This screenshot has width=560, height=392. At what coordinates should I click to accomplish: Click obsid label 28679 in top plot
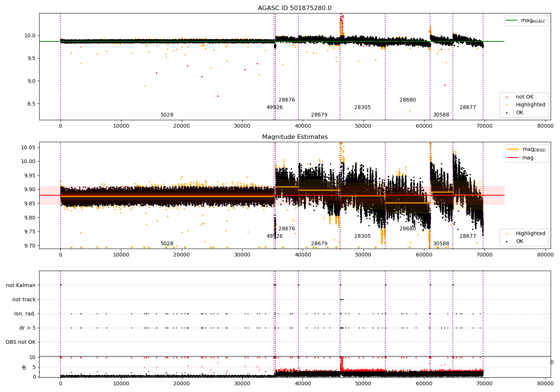pos(319,115)
